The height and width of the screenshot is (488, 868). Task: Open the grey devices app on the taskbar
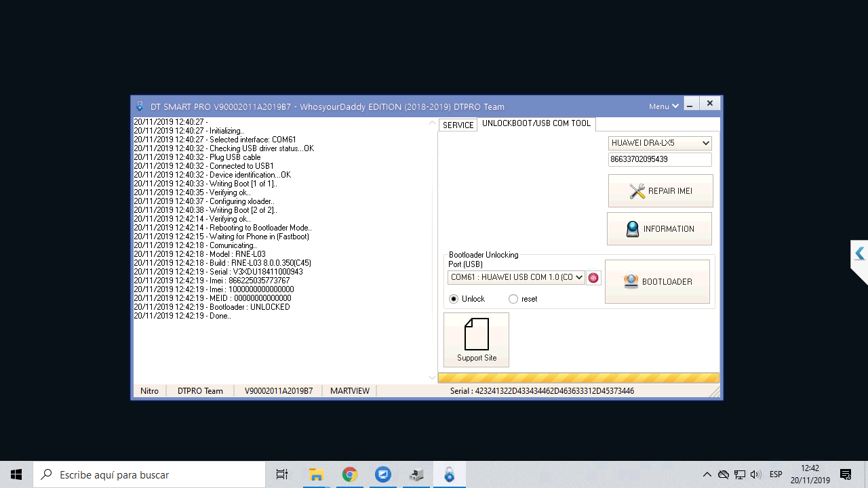[x=416, y=474]
